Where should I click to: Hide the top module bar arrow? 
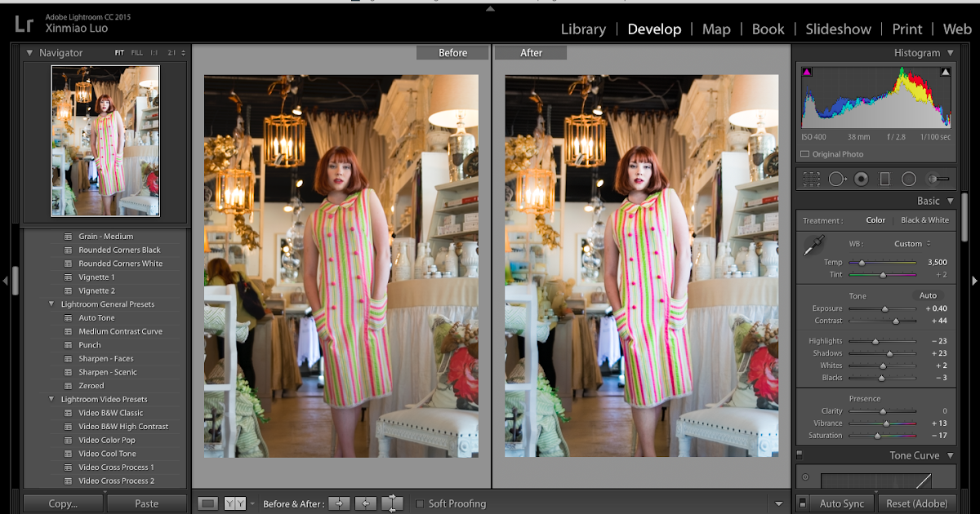tap(490, 9)
